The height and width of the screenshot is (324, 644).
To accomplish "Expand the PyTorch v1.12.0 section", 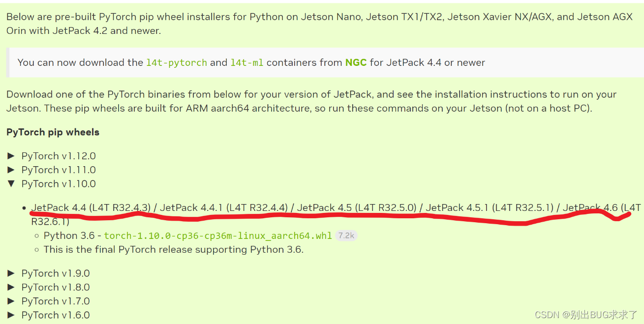I will [52, 156].
